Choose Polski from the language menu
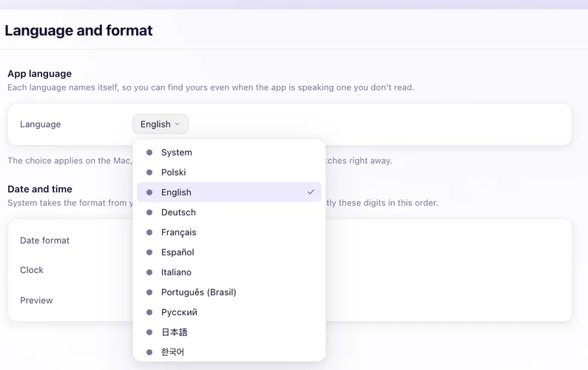The width and height of the screenshot is (588, 370). click(229, 172)
